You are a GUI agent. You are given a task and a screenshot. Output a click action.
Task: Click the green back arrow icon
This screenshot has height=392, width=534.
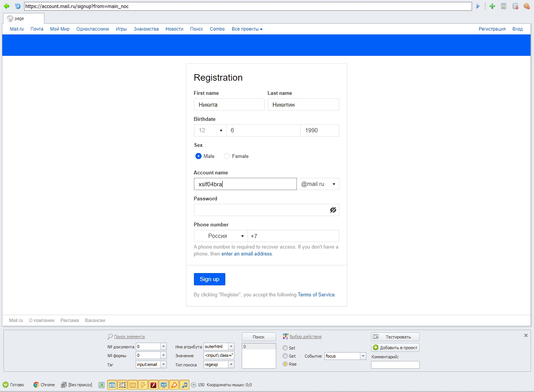click(7, 6)
